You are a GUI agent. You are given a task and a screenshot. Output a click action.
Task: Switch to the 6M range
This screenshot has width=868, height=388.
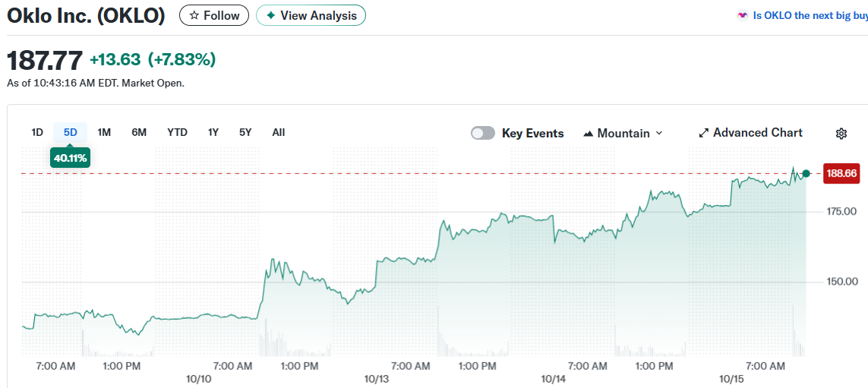click(x=139, y=132)
